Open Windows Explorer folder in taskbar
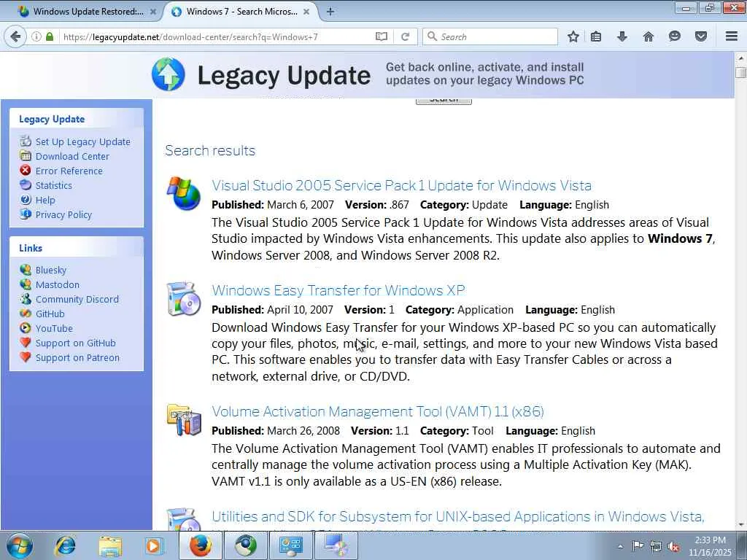 point(110,546)
